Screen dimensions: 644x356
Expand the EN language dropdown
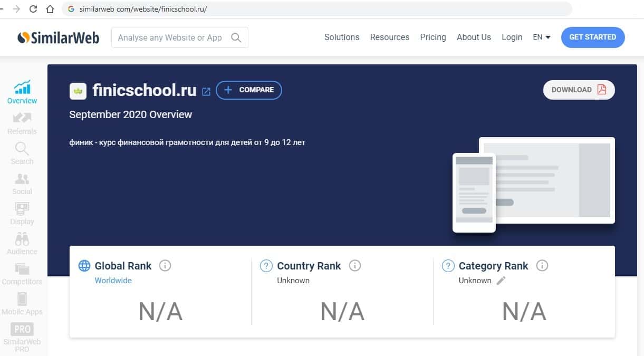tap(542, 37)
